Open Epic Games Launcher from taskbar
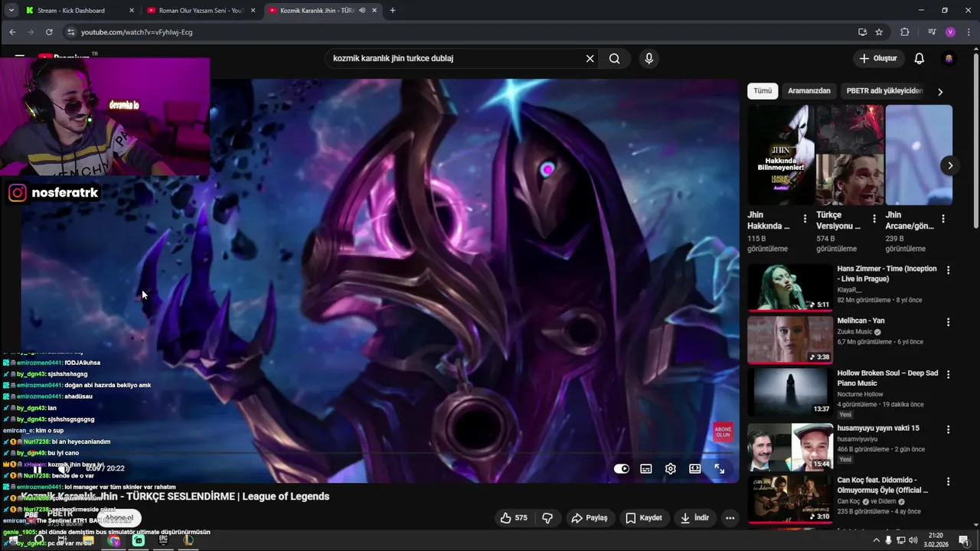The height and width of the screenshot is (551, 980). tap(163, 540)
